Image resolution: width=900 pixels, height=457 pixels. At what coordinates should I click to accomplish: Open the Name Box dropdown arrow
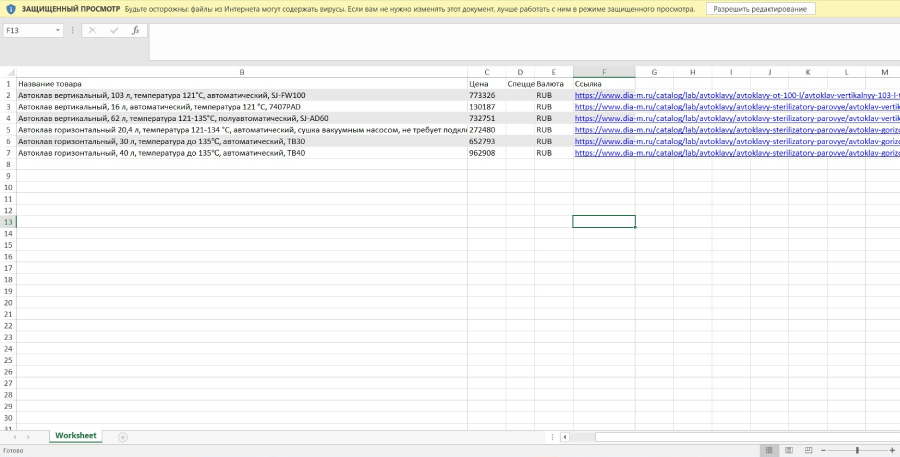57,30
